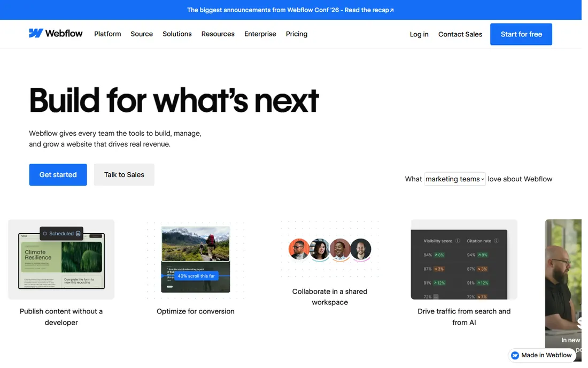The height and width of the screenshot is (368, 588).
Task: Click the Talk to Sales button
Action: (124, 174)
